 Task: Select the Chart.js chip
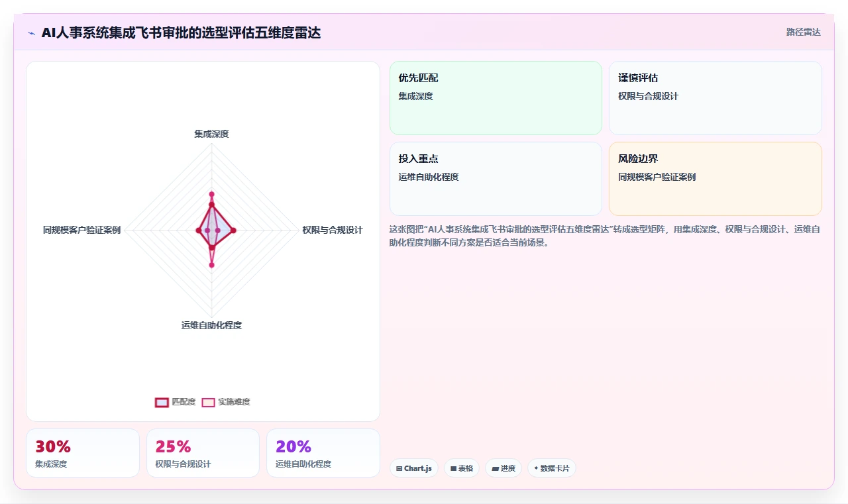[414, 468]
